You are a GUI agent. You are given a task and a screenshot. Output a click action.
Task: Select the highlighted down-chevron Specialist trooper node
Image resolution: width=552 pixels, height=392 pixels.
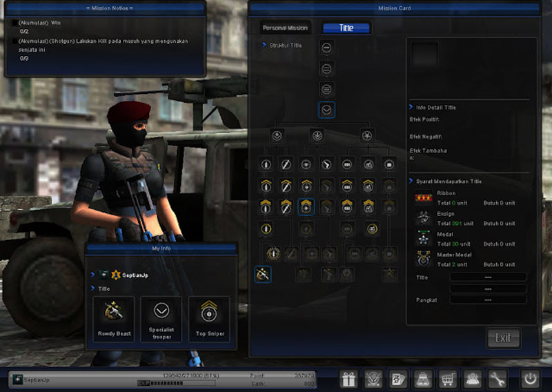click(x=326, y=110)
